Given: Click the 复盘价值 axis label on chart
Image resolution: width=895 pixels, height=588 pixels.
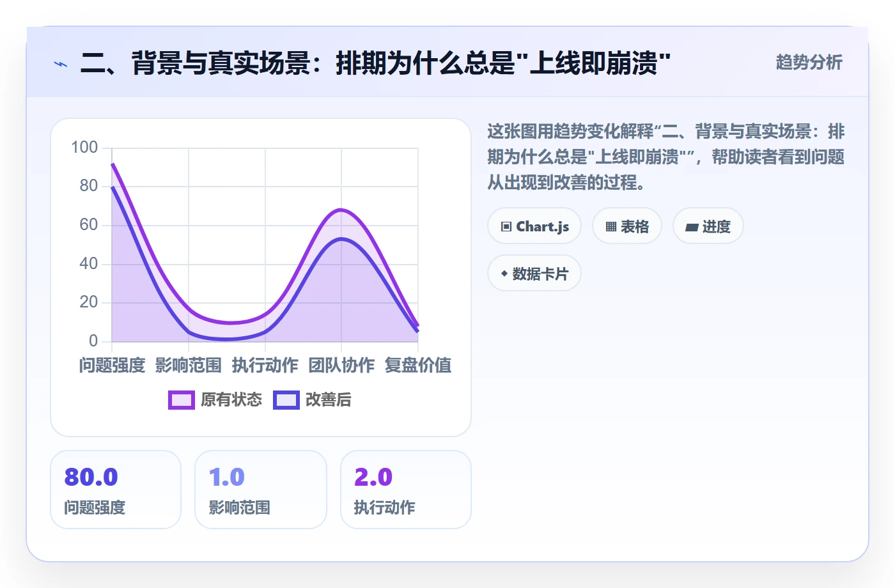Looking at the screenshot, I should [x=418, y=366].
